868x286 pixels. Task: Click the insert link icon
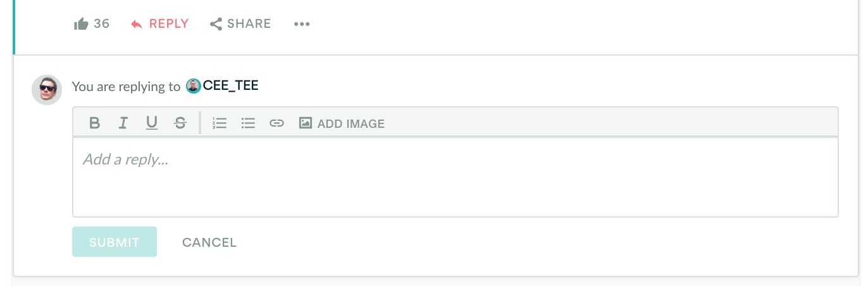pos(276,123)
